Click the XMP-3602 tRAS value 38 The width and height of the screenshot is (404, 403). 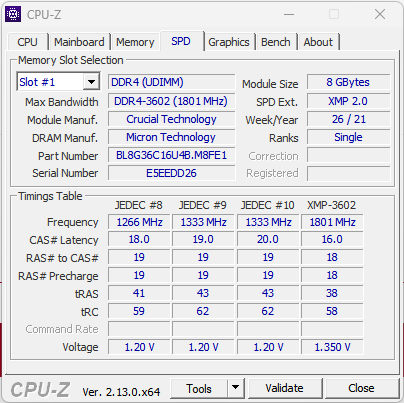(332, 293)
